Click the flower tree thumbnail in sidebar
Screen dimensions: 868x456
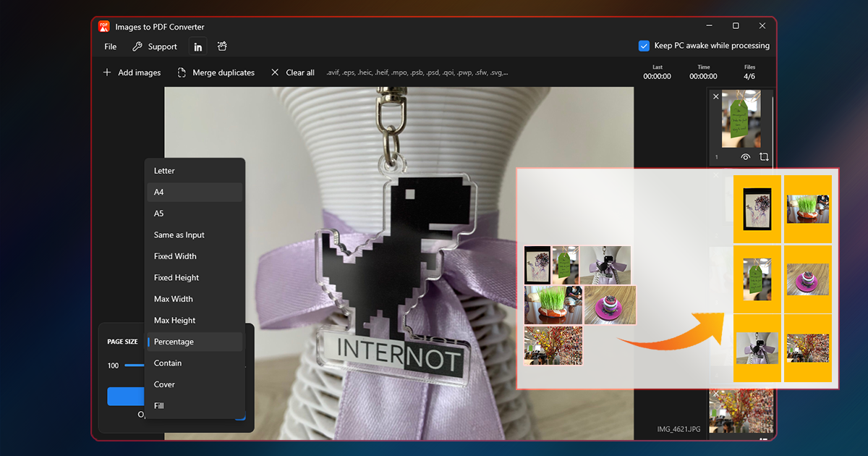click(741, 411)
